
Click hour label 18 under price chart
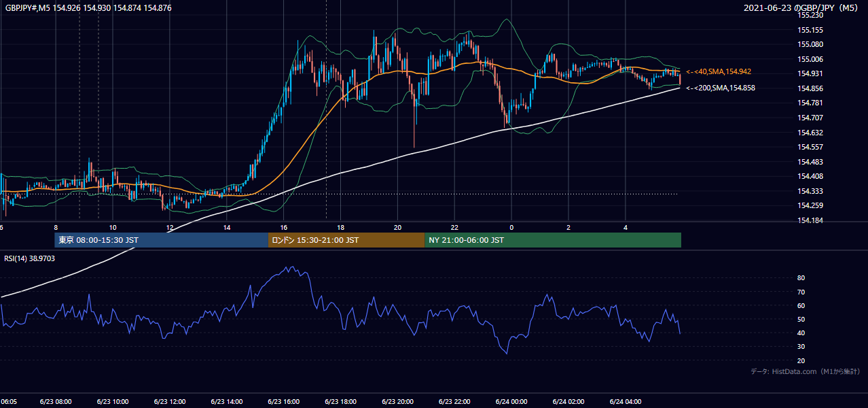(x=341, y=227)
